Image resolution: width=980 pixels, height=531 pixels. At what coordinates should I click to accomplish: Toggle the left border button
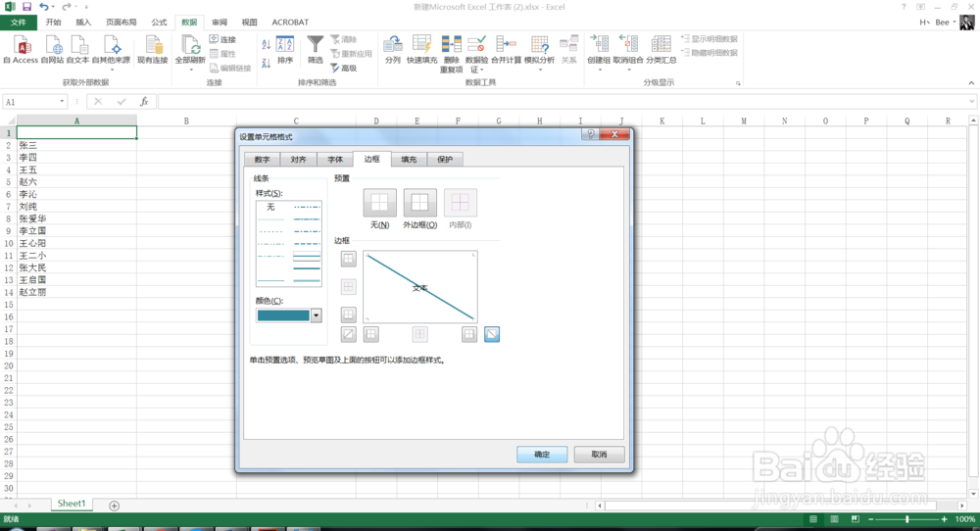(x=371, y=334)
